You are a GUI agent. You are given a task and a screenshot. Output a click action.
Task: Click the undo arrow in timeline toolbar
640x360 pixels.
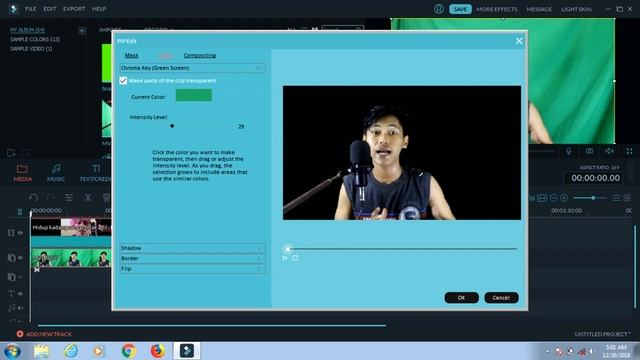click(x=33, y=198)
